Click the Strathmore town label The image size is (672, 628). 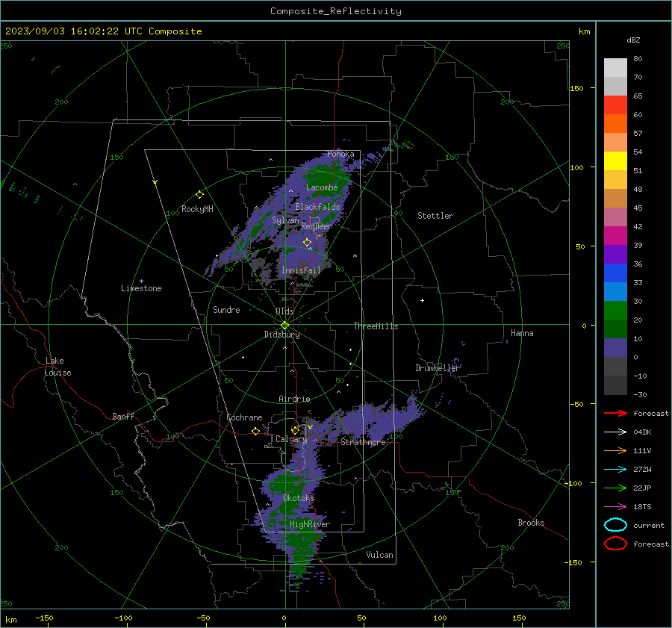coord(363,442)
